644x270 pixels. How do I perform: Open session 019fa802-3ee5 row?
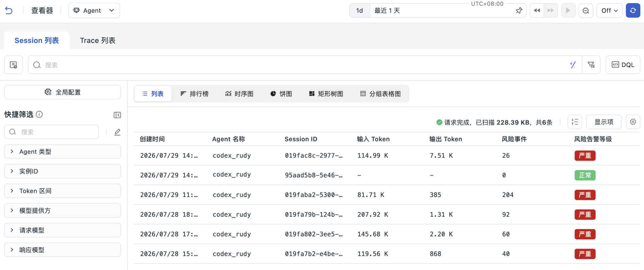pyautogui.click(x=387, y=234)
